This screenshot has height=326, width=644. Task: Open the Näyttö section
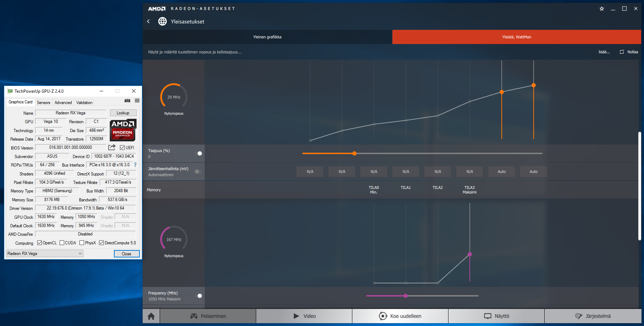[x=497, y=316]
